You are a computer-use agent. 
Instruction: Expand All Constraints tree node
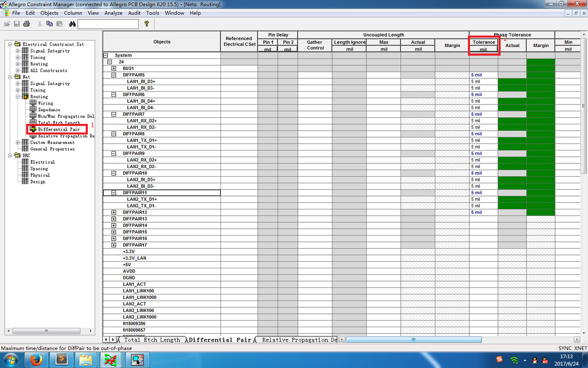point(18,70)
